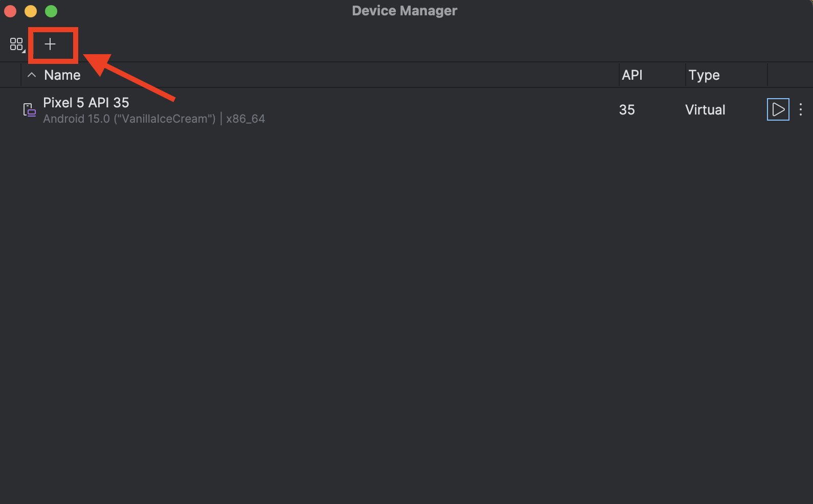Close the Device Manager window with red button
Viewport: 813px width, 504px height.
coord(10,11)
